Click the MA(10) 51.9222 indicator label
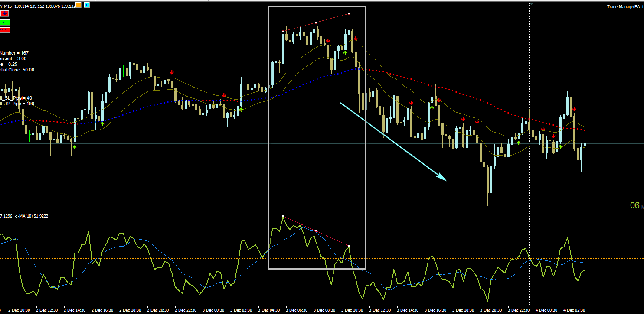The height and width of the screenshot is (315, 644). (x=31, y=216)
